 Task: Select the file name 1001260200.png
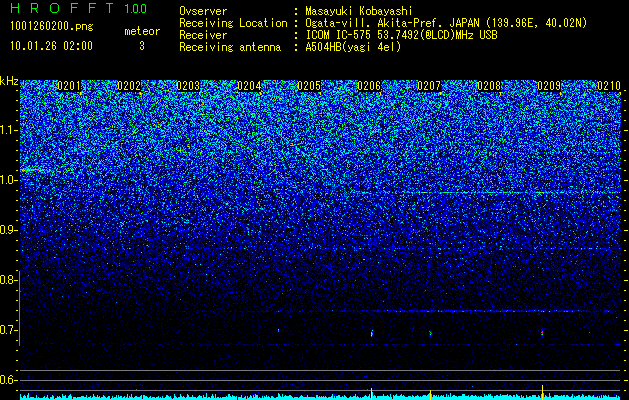(x=52, y=27)
